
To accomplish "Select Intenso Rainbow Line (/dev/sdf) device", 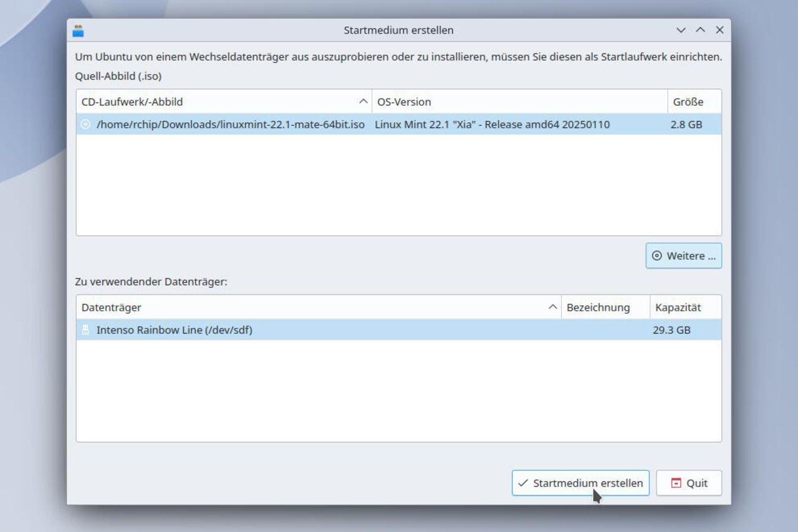I will [x=175, y=330].
